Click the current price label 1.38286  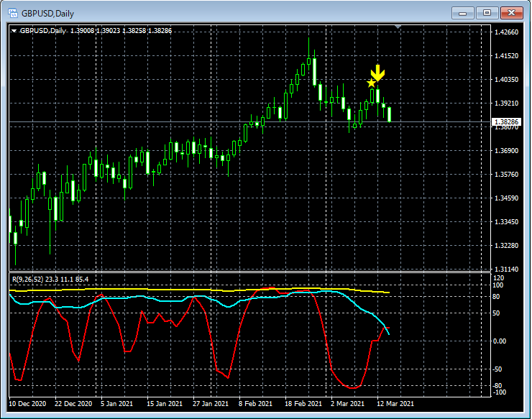coord(506,122)
